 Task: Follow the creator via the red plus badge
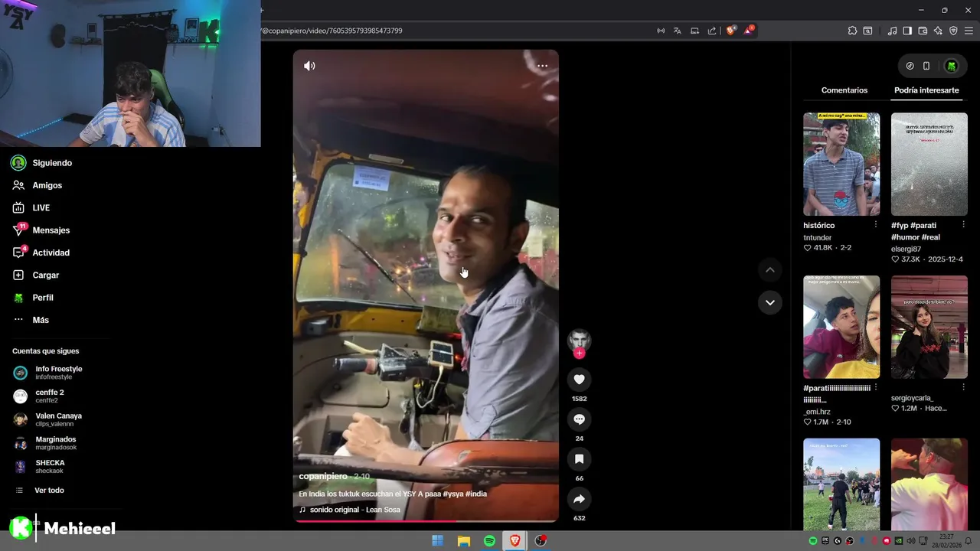click(579, 353)
